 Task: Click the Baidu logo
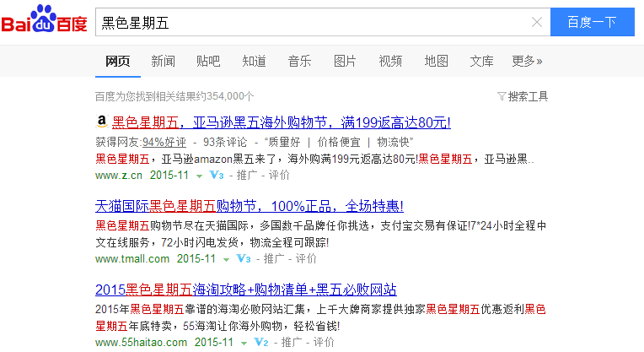click(x=44, y=19)
